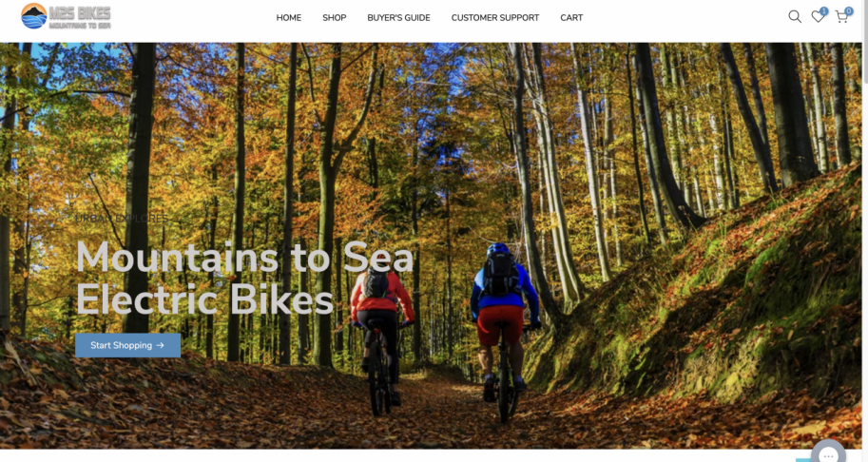Viewport: 868px width, 462px height.
Task: Open the shopping cart icon in header
Action: [841, 17]
